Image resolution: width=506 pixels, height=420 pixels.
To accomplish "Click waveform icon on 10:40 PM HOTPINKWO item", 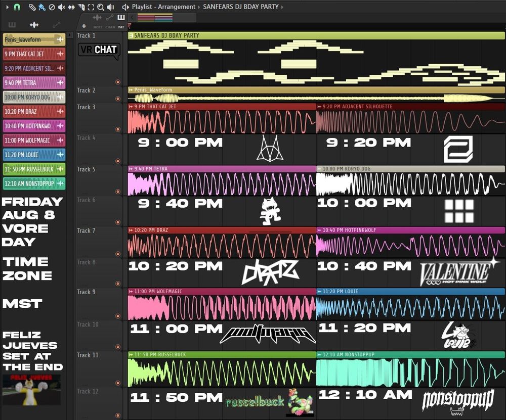I will point(60,126).
